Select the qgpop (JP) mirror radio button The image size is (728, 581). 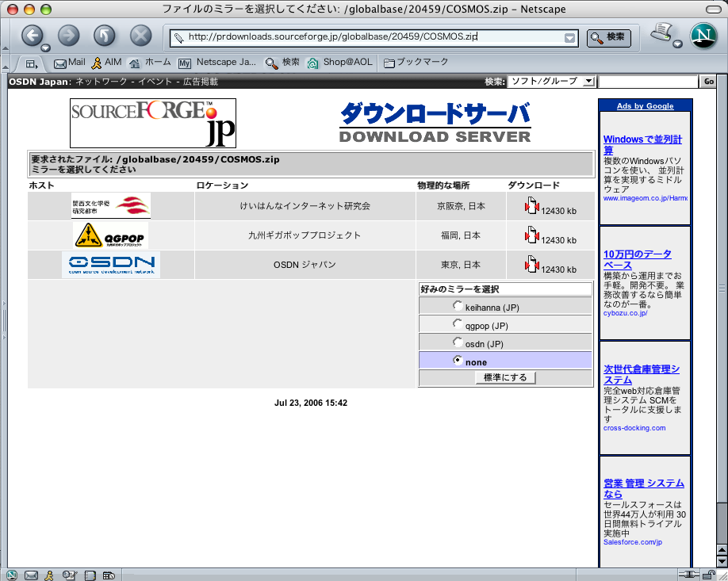[458, 324]
